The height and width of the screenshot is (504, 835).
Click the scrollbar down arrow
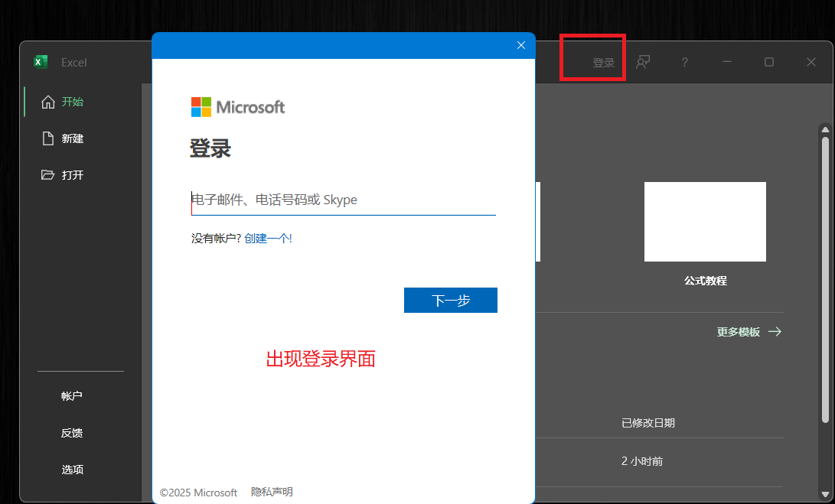[825, 495]
